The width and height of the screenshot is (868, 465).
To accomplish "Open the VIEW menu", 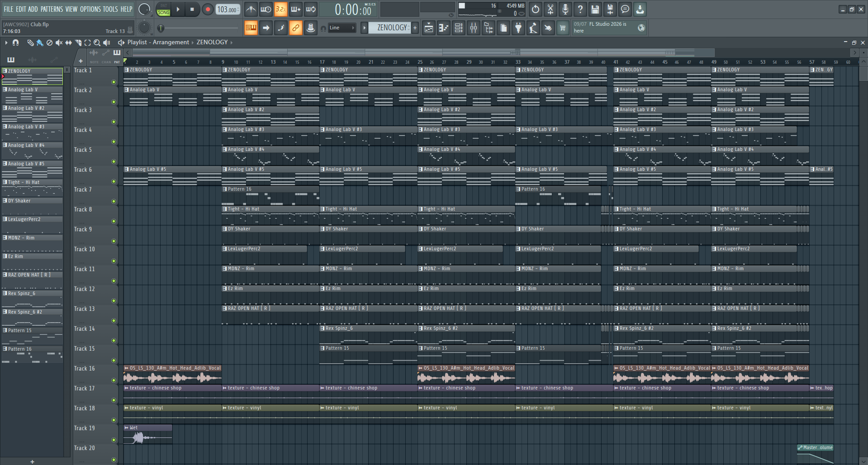I will (x=71, y=9).
